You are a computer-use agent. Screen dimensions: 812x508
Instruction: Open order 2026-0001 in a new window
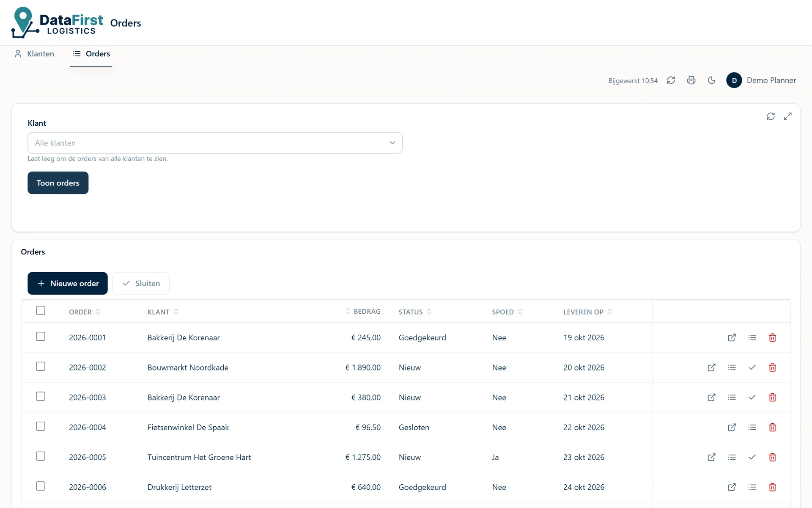coord(732,338)
